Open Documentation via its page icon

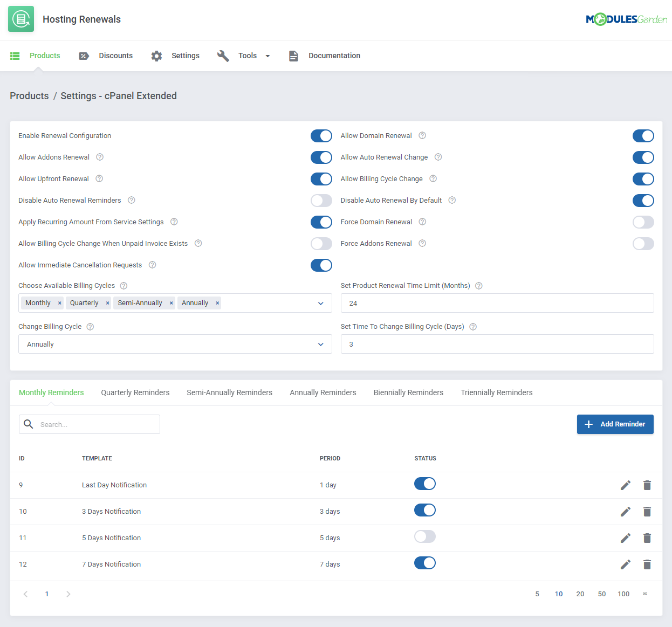pos(293,56)
